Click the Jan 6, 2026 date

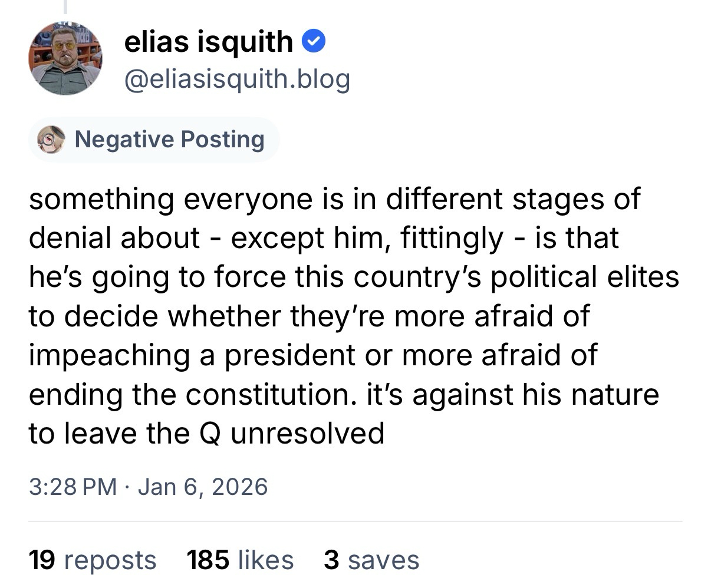coord(202,487)
